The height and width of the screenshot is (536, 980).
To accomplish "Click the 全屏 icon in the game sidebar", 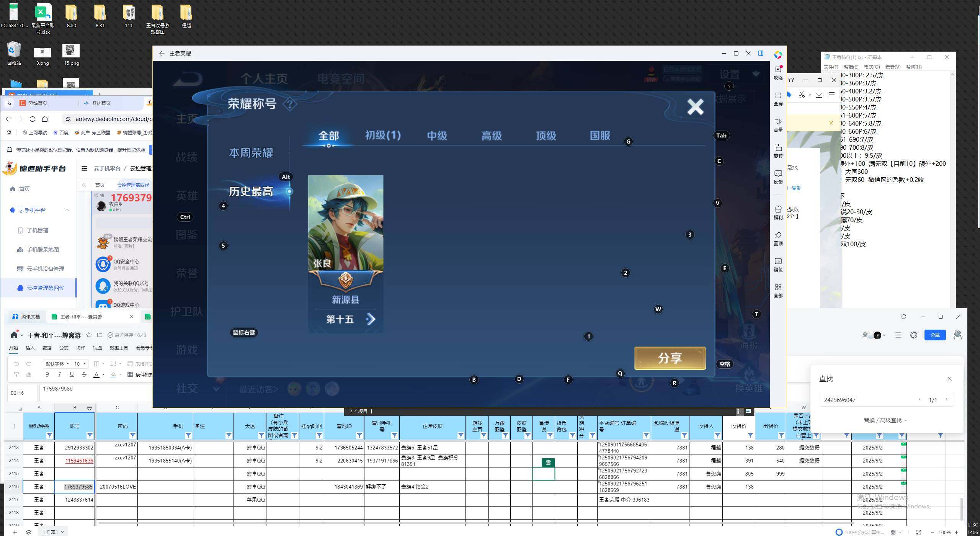I will pyautogui.click(x=778, y=98).
